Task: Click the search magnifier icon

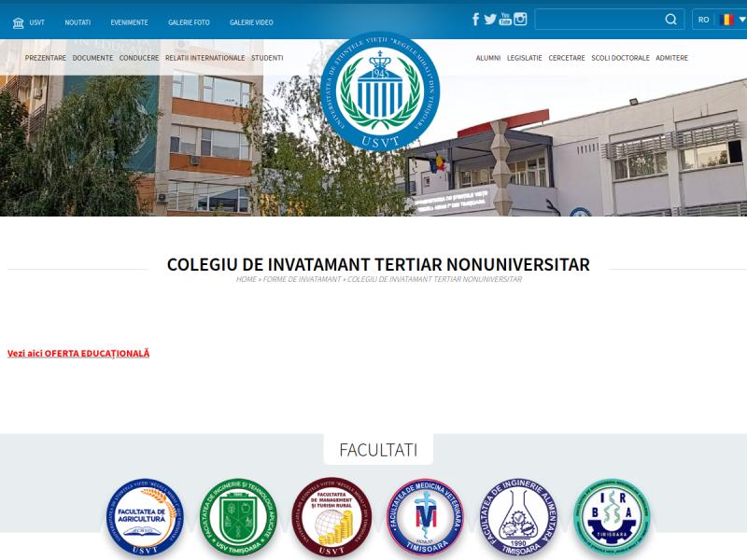Action: click(669, 18)
